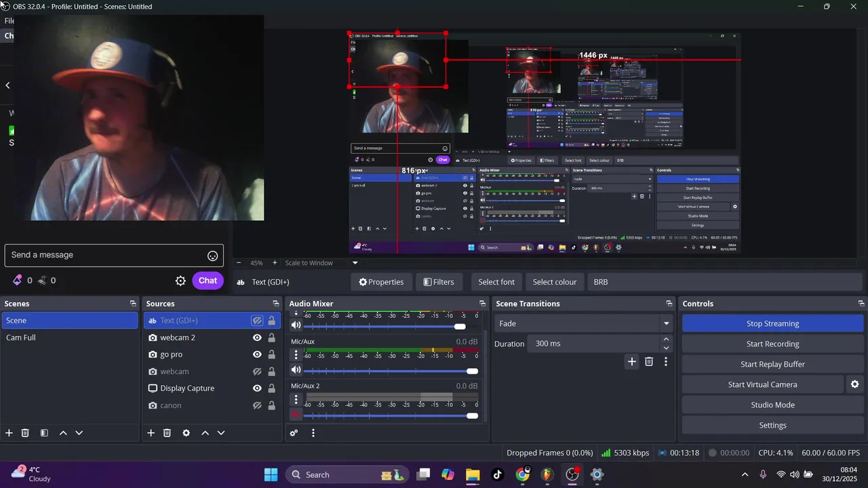Increase transition duration with up arrow
This screenshot has width=868, height=488.
[666, 339]
